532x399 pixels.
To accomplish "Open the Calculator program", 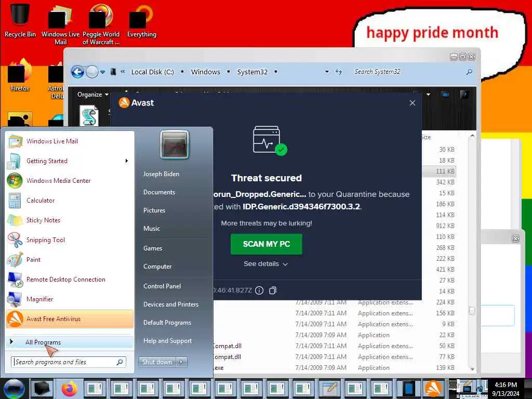I will click(70, 200).
